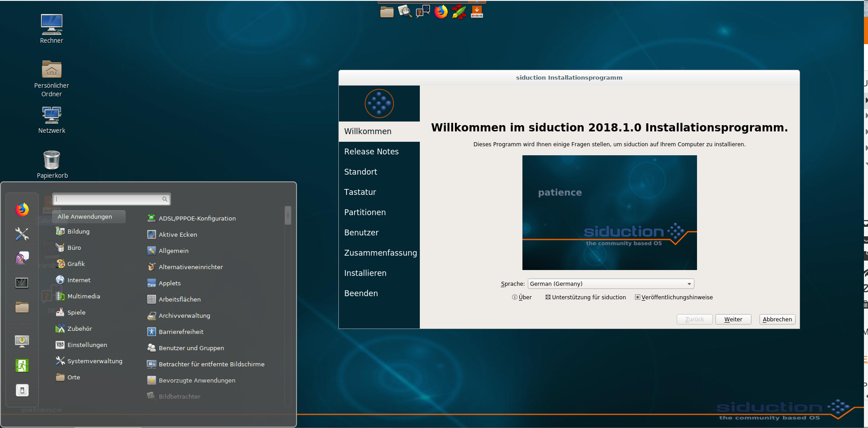Image resolution: width=868 pixels, height=428 pixels.
Task: Launch Bildbetrachter from app list
Action: 174,396
